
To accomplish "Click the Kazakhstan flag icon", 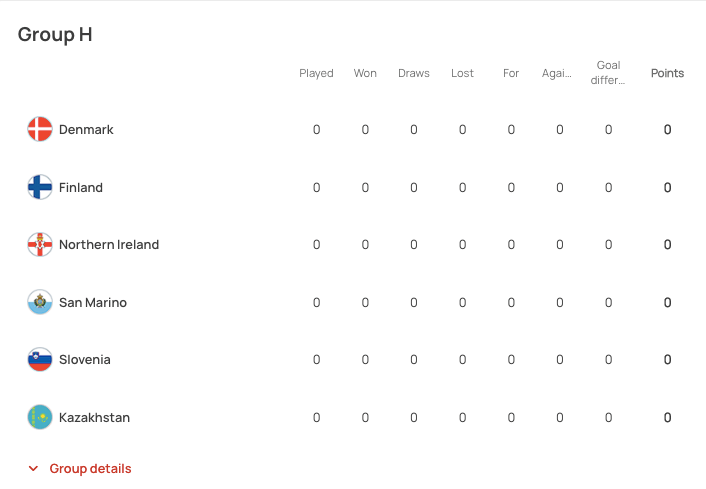I will click(40, 417).
